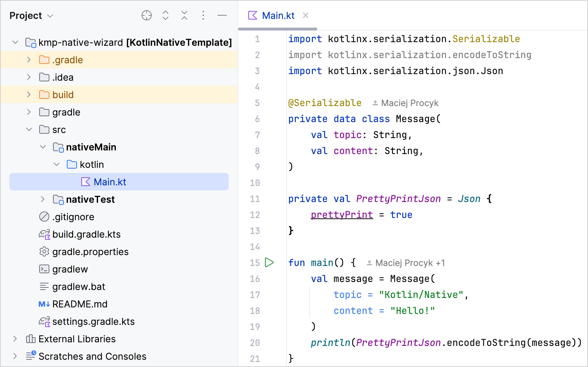The width and height of the screenshot is (588, 367).
Task: Click the Select Opened File target icon
Action: pyautogui.click(x=147, y=16)
